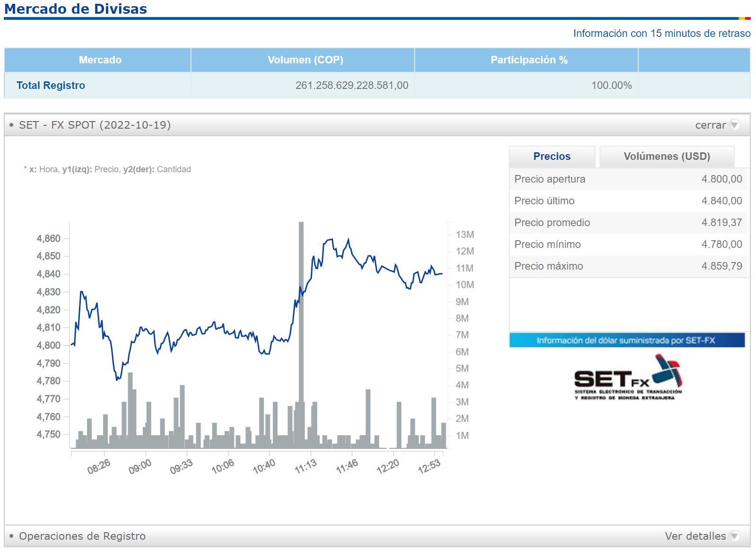
Task: Click the 11:13 label on the time axis
Action: tap(305, 466)
